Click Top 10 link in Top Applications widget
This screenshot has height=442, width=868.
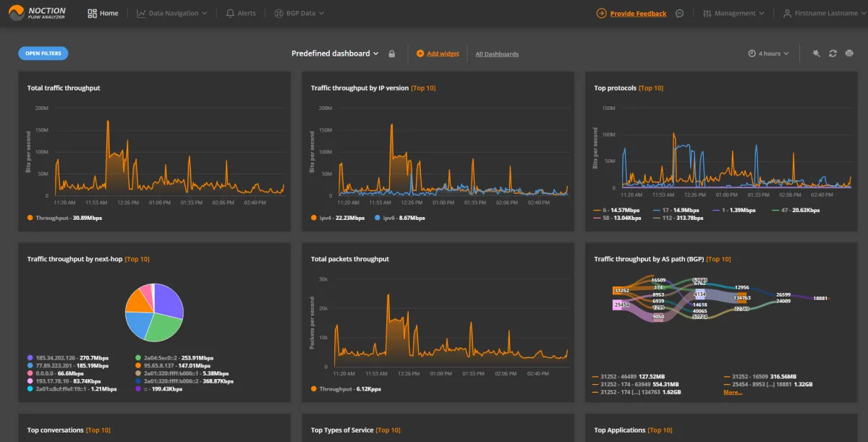[x=660, y=430]
